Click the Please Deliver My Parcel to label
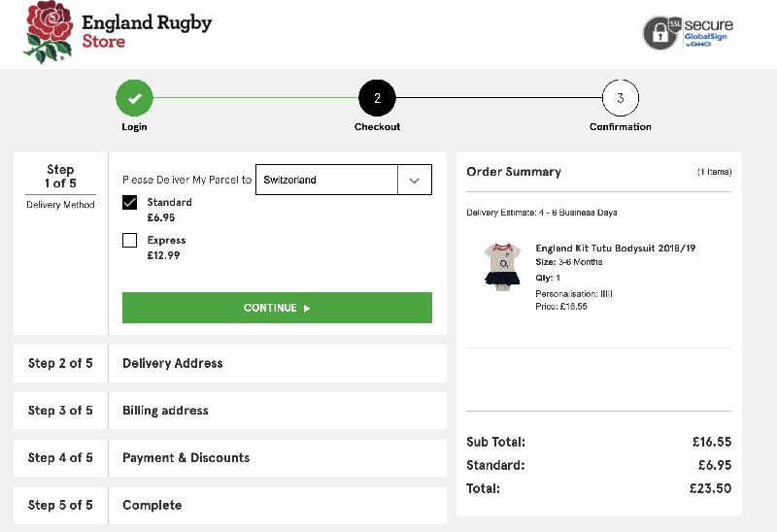The width and height of the screenshot is (777, 532). 186,180
